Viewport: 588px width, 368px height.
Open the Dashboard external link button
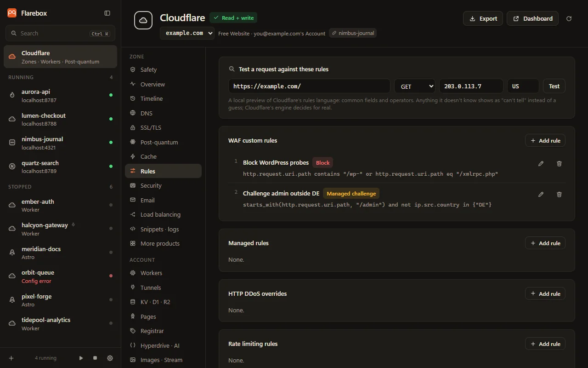pos(532,18)
